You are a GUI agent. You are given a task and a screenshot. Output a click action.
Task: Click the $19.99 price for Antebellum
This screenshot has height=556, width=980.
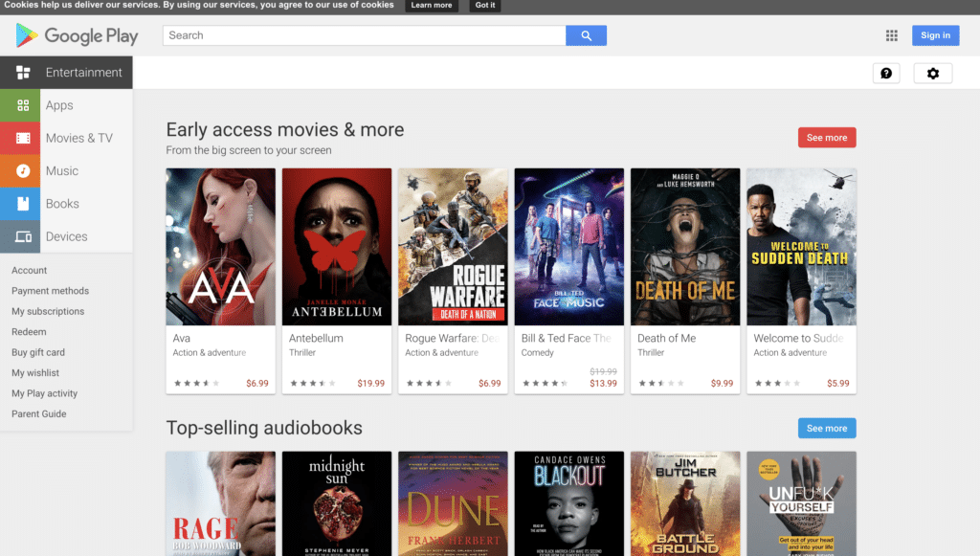click(370, 383)
